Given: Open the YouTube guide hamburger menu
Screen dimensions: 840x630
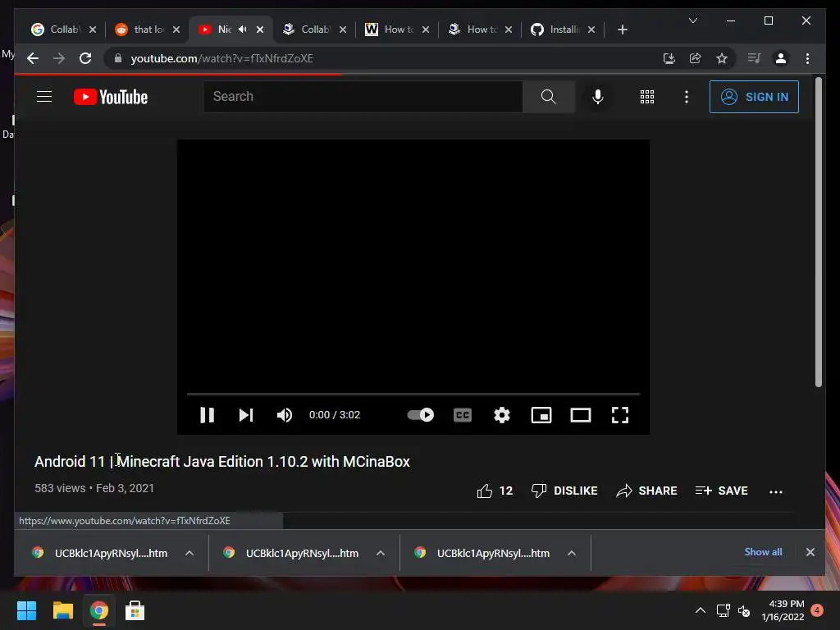Looking at the screenshot, I should coord(44,97).
